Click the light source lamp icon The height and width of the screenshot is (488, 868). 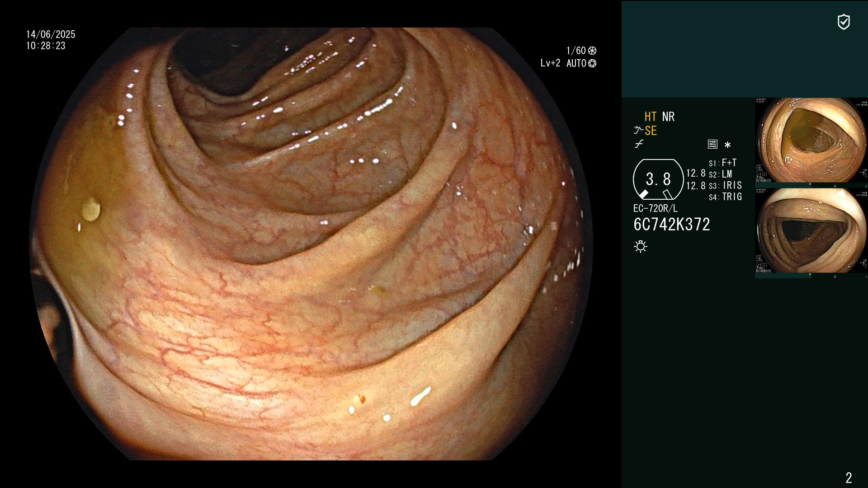[641, 246]
